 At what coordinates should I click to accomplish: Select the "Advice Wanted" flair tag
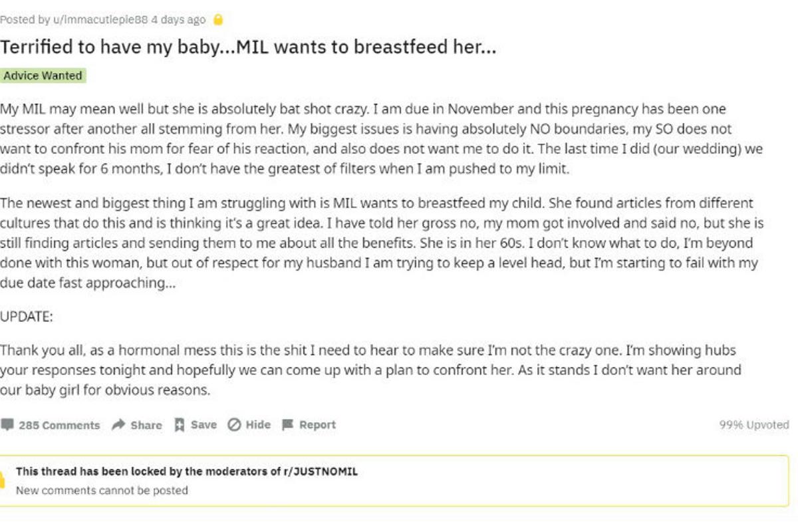tap(43, 76)
